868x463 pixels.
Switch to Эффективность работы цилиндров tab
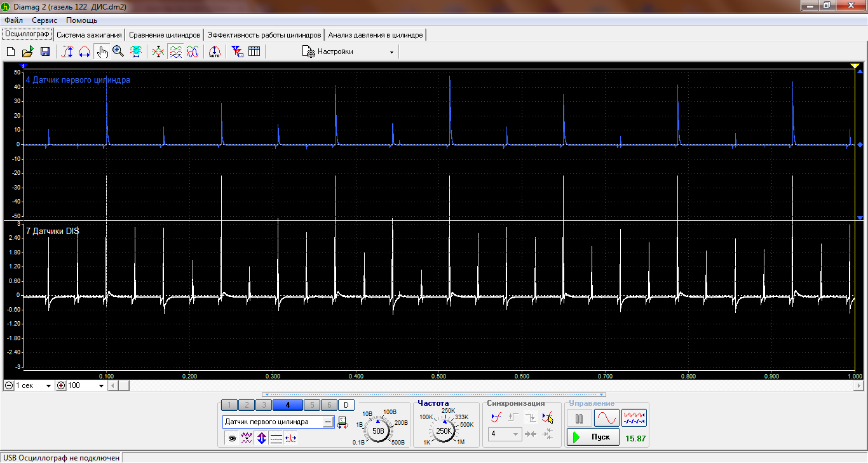tap(264, 35)
